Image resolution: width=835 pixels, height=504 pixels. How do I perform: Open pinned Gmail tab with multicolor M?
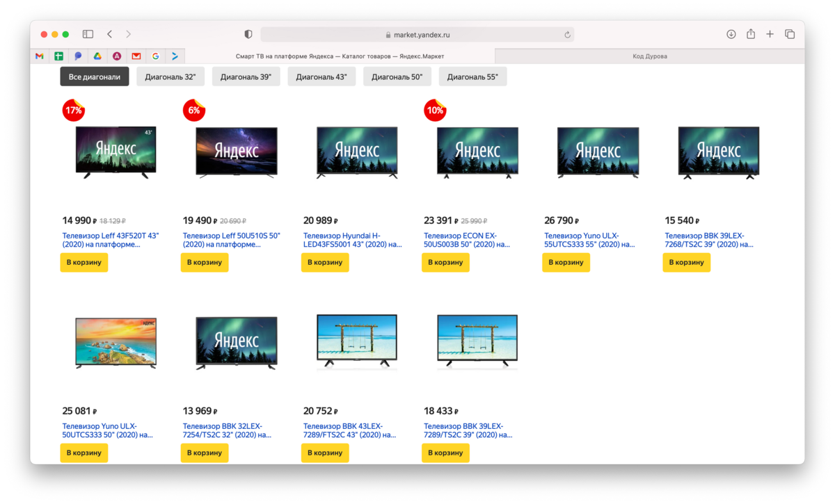40,56
